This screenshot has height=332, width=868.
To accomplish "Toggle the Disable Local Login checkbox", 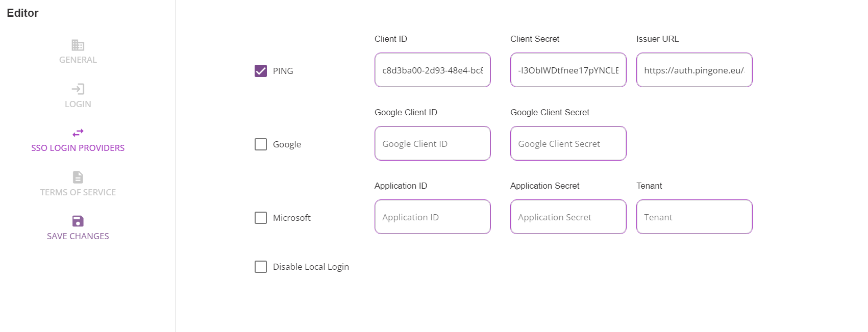I will (x=261, y=267).
